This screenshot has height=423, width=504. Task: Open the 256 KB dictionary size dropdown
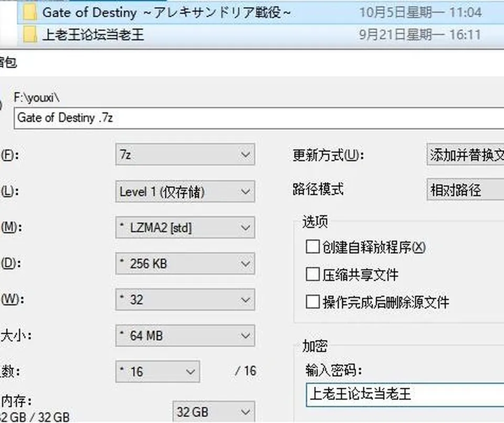[185, 264]
